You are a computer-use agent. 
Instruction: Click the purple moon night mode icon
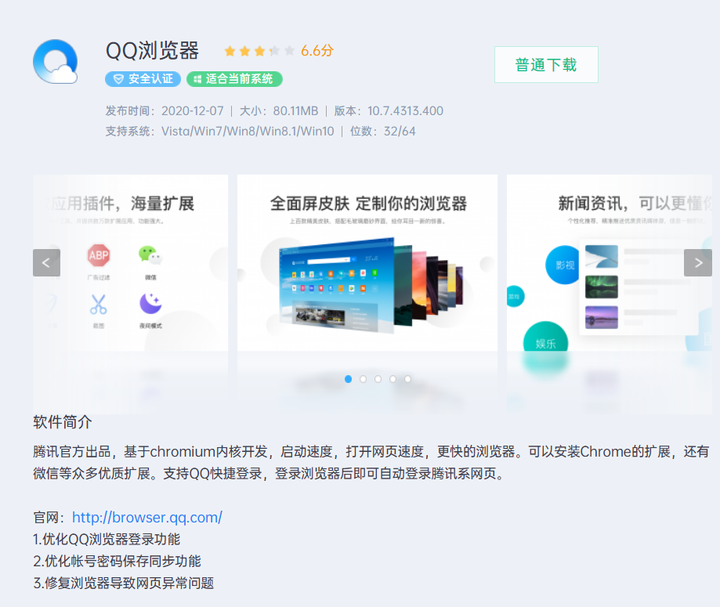(151, 304)
